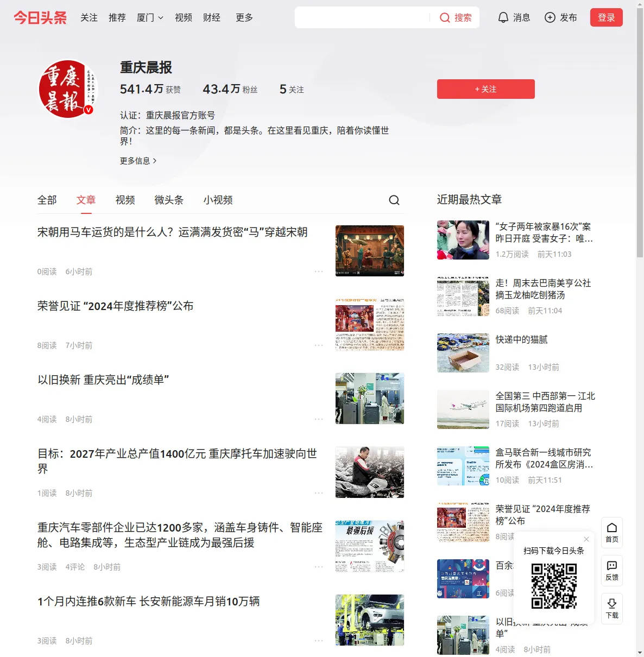
Task: Open hot sidebar article 荣誉见证 2024年度推荐榜
Action: point(542,515)
